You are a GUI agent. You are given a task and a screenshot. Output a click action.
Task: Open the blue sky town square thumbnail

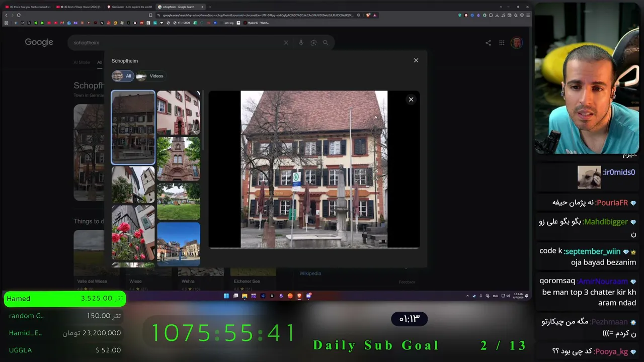coord(179,244)
